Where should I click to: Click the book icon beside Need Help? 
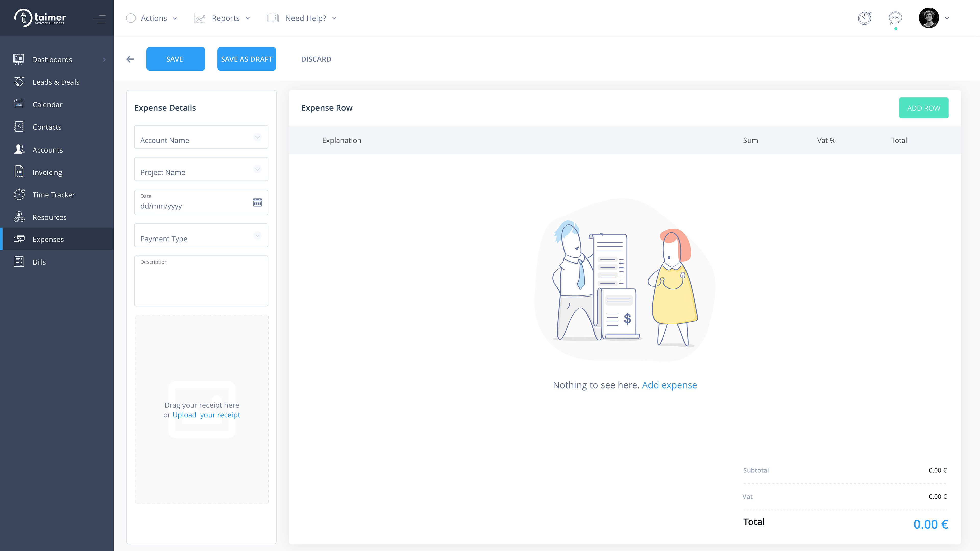(273, 18)
